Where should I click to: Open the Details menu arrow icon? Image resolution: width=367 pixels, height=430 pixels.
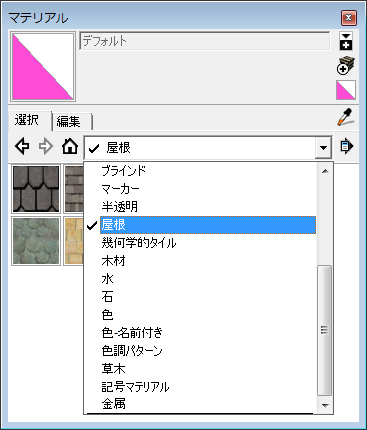(347, 146)
